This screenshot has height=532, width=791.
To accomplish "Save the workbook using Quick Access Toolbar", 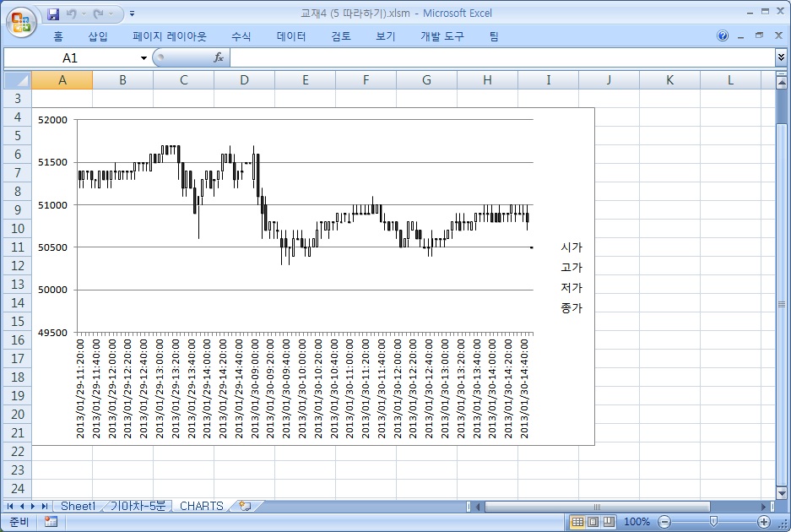I will click(53, 13).
